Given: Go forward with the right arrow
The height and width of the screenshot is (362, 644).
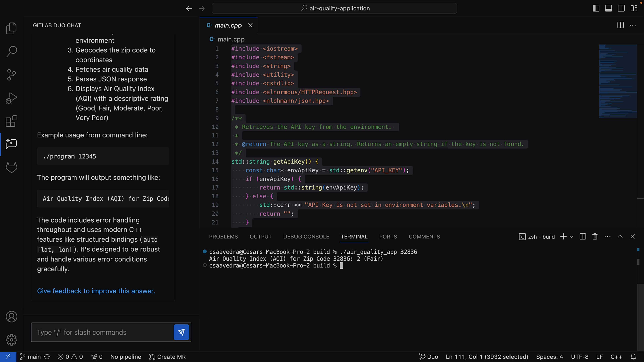Looking at the screenshot, I should (x=201, y=9).
